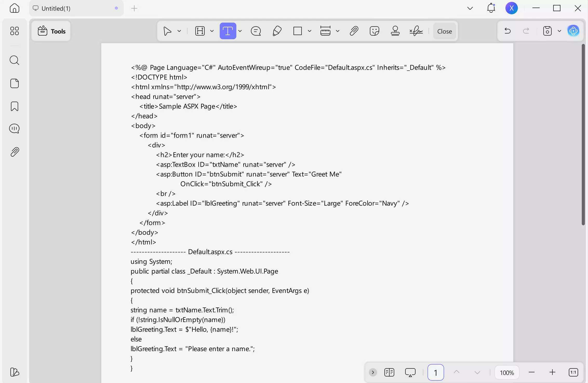Open a new tab with plus
The width and height of the screenshot is (588, 383).
click(x=134, y=8)
